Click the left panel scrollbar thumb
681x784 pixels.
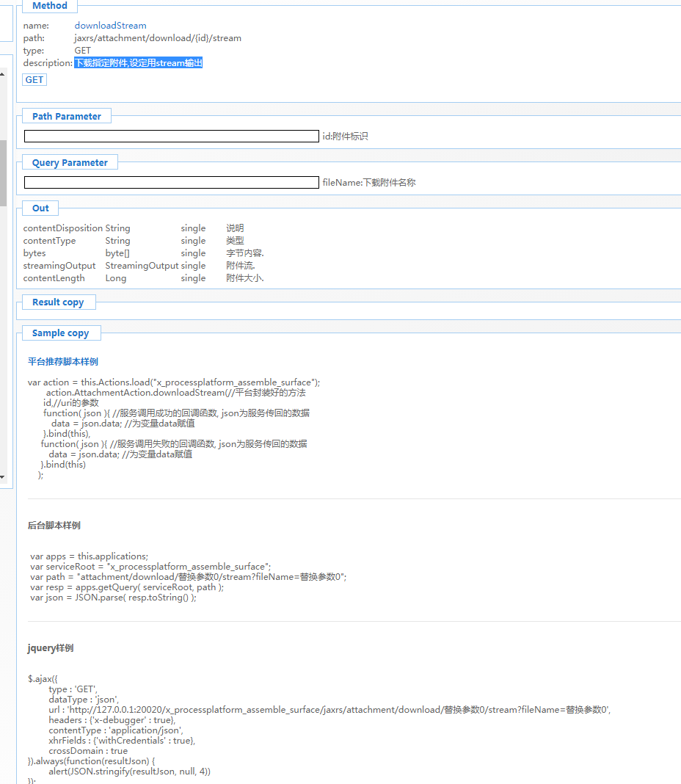(x=3, y=173)
